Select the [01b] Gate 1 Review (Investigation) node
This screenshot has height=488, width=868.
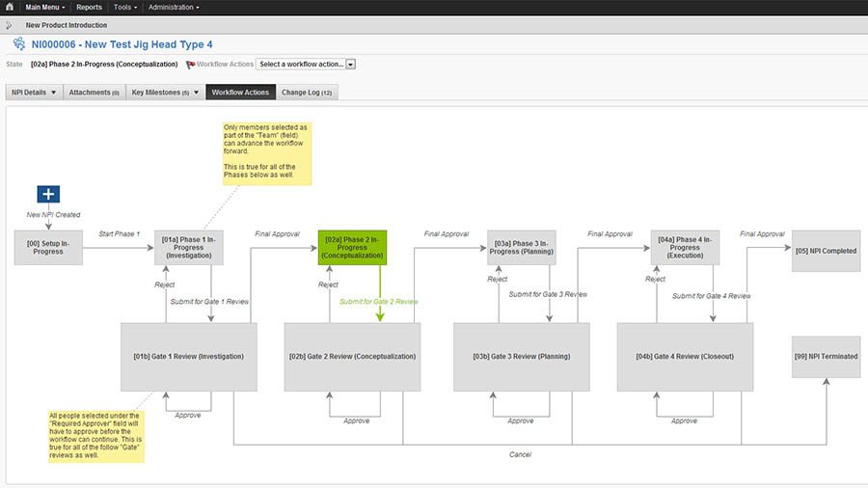click(189, 357)
